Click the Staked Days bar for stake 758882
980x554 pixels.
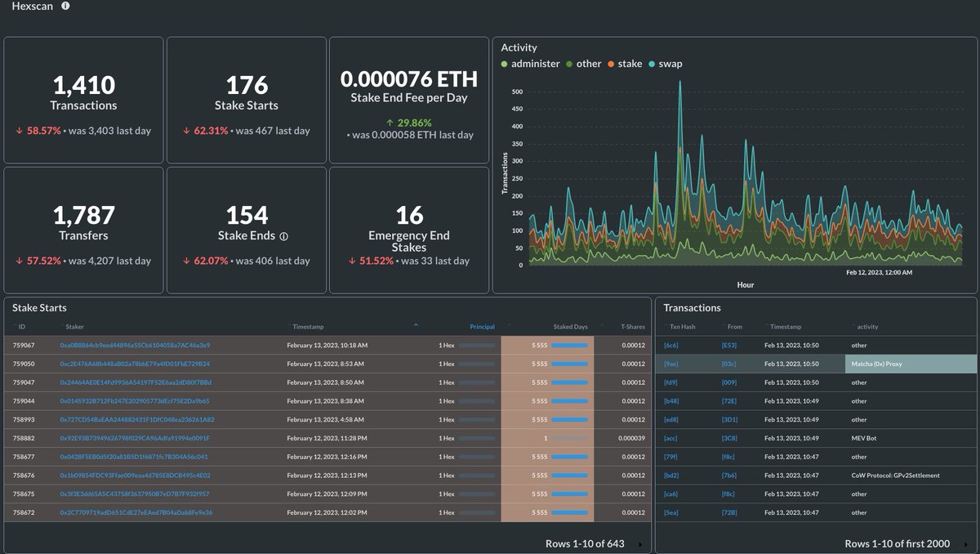pos(569,439)
